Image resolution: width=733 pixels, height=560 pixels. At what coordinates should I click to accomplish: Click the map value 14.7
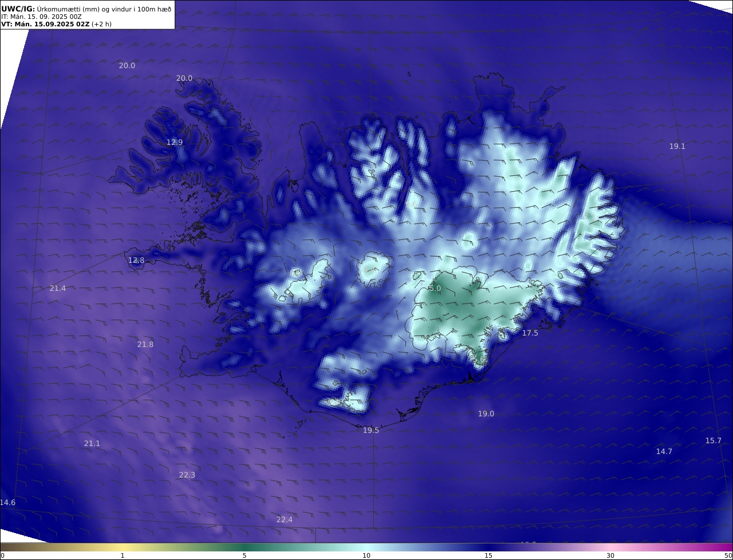(x=664, y=451)
